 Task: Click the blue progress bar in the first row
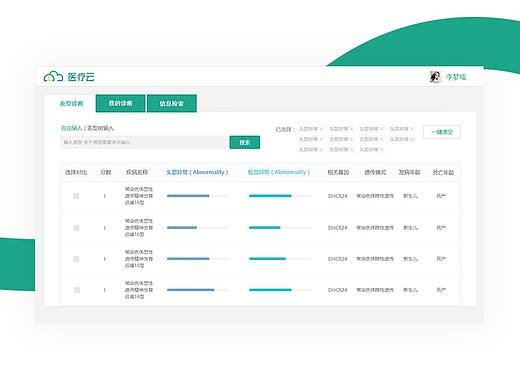click(198, 196)
